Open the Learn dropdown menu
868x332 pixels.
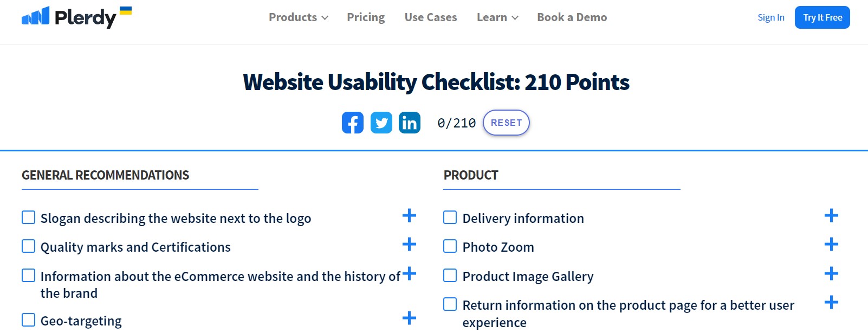pos(497,17)
